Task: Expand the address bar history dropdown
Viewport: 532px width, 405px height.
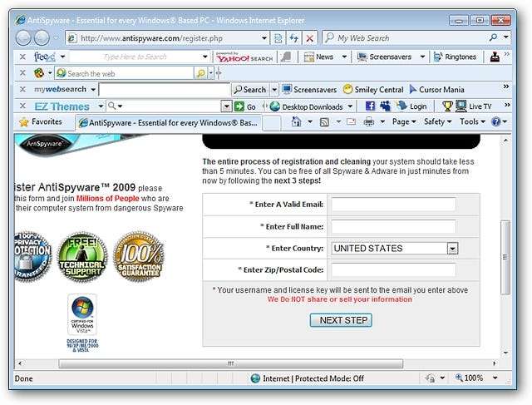Action: pos(264,38)
